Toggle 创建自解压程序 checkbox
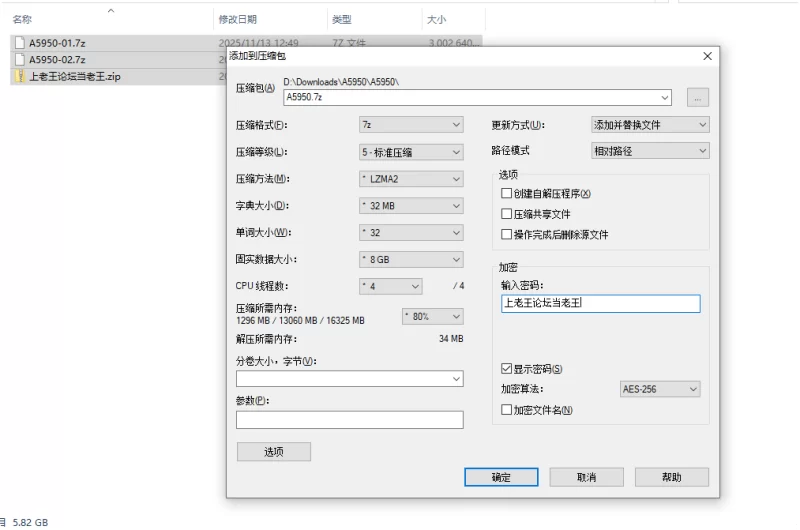800x530 pixels. 506,193
